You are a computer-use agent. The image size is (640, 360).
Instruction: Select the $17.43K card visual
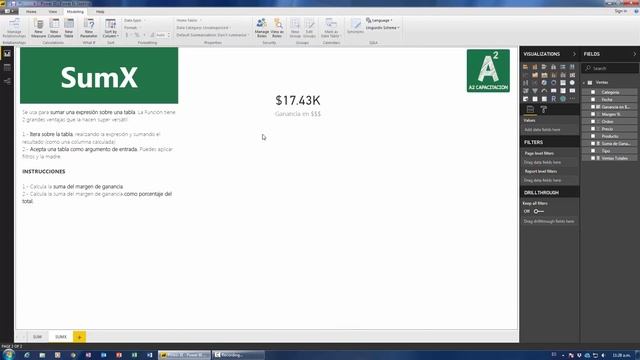(298, 105)
